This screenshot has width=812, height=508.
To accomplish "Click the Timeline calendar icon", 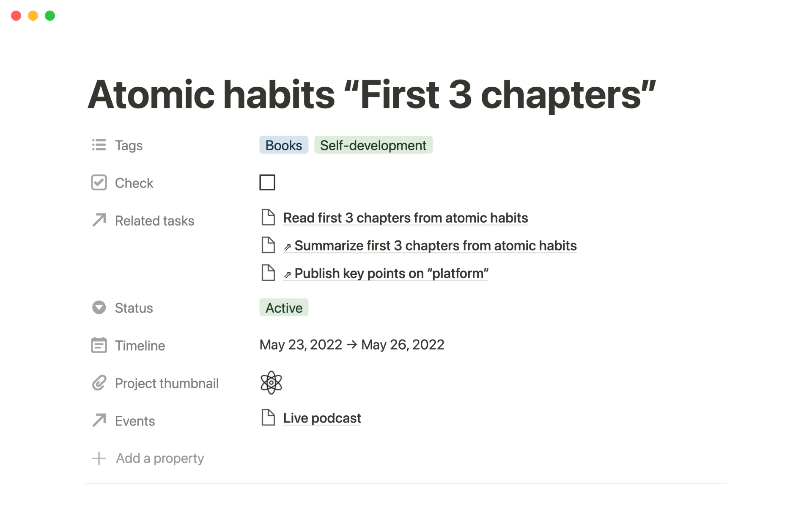I will [99, 345].
